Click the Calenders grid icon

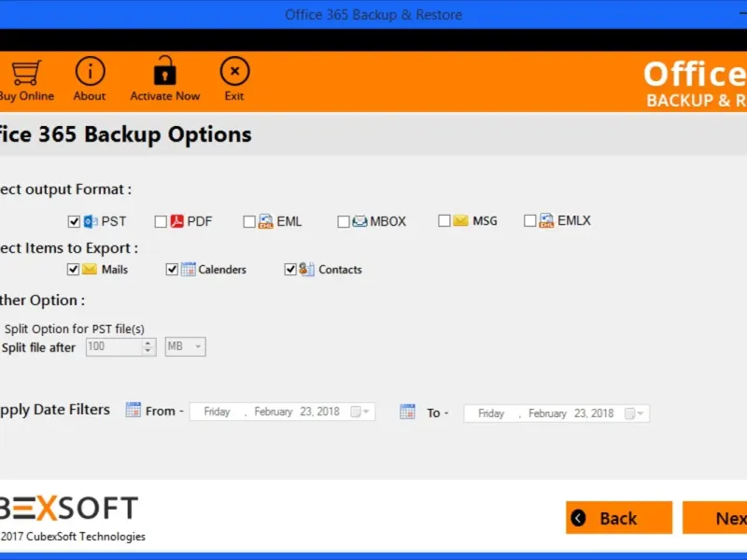pos(189,269)
